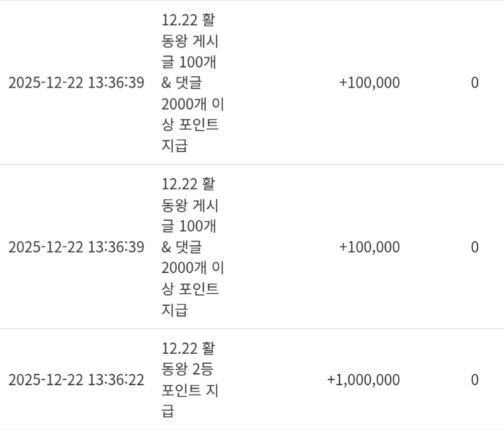The width and height of the screenshot is (504, 430).
Task: Open the top row's 활동왕 게시글 description
Action: (x=190, y=83)
